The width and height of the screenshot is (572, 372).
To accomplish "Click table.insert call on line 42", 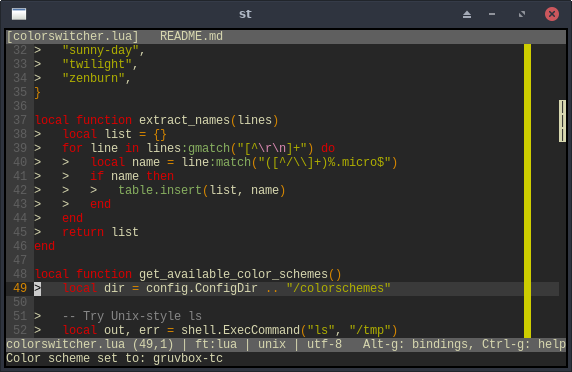I will (x=160, y=190).
